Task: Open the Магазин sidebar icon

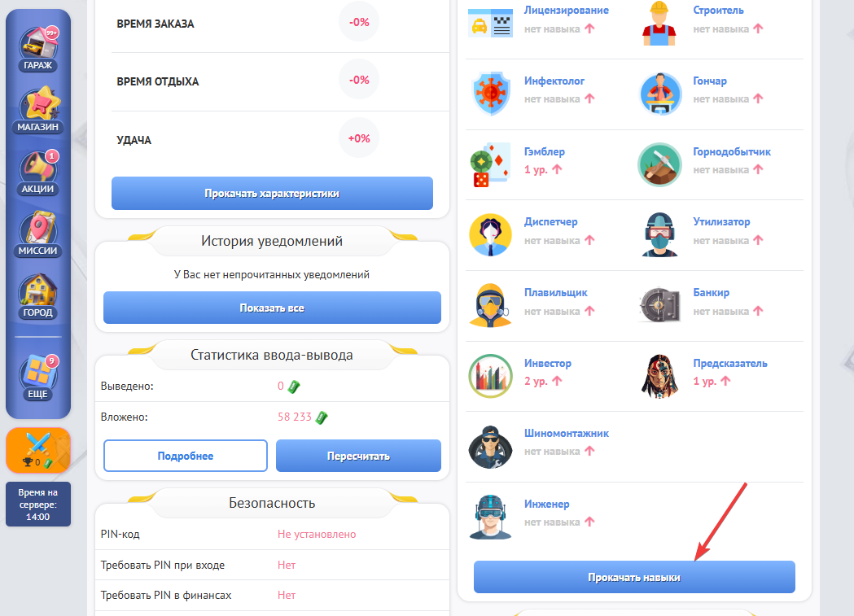Action: [x=38, y=110]
